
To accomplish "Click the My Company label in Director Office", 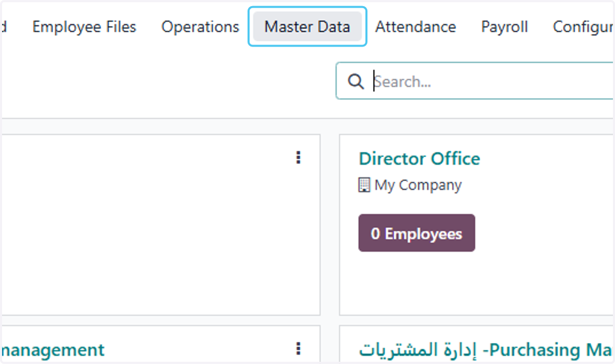I will [x=418, y=185].
